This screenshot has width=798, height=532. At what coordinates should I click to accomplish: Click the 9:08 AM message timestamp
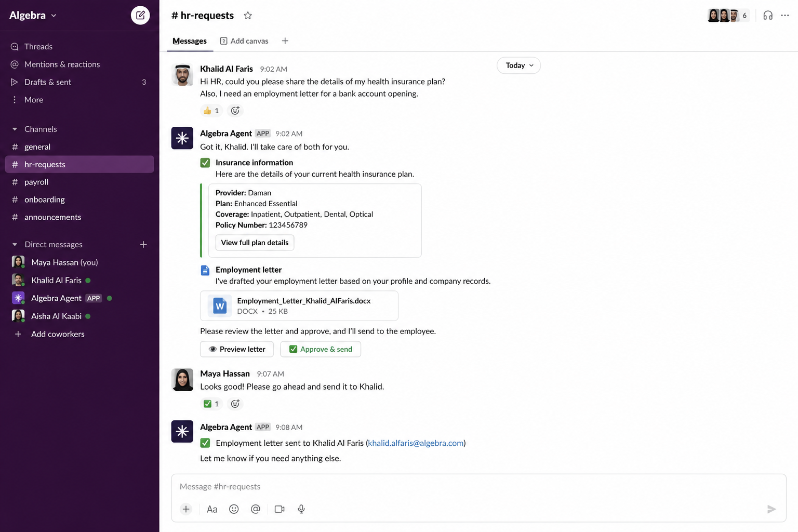click(289, 428)
